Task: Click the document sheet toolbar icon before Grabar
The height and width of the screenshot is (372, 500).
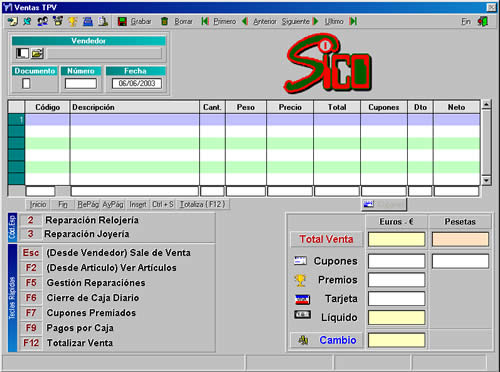Action: pos(103,21)
